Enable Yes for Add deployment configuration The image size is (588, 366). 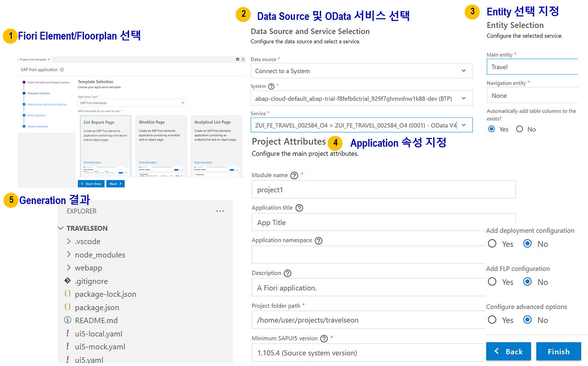coord(492,244)
